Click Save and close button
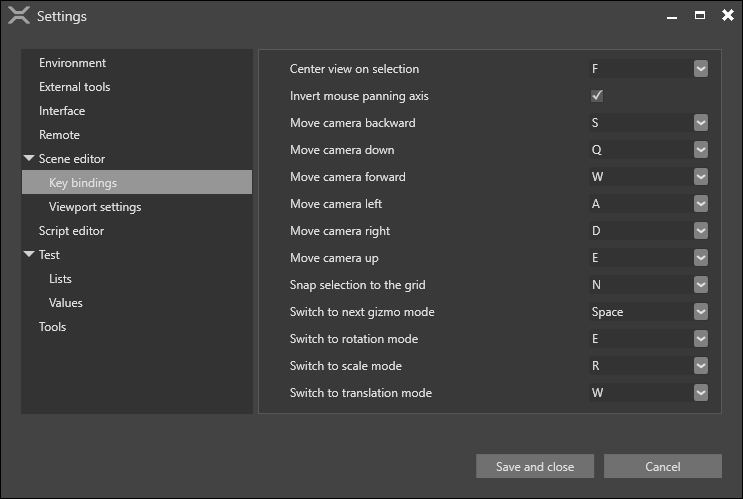The height and width of the screenshot is (499, 743). (534, 467)
